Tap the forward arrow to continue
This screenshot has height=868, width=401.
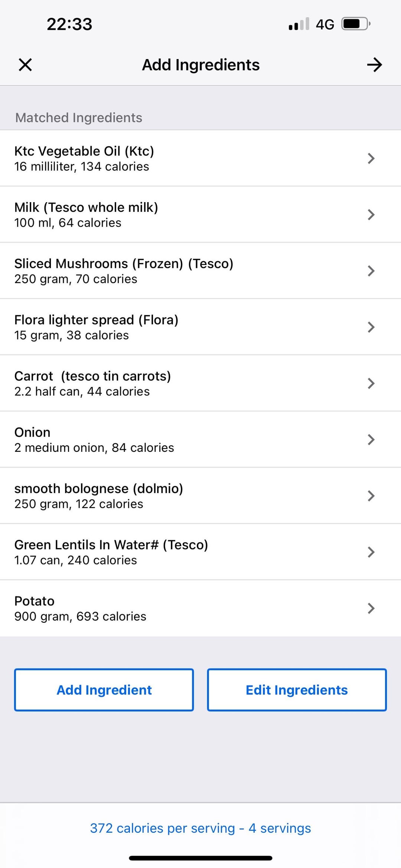[374, 65]
